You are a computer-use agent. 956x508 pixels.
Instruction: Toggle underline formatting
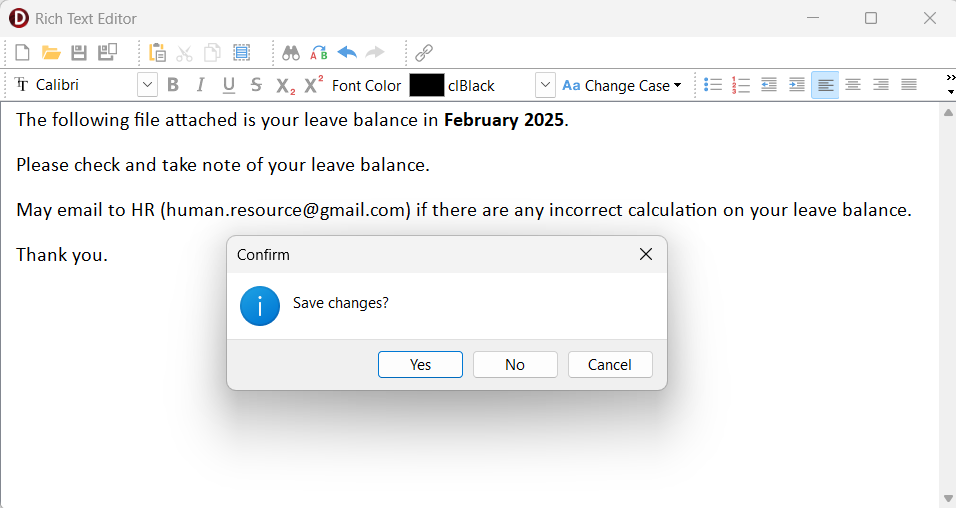[x=228, y=85]
